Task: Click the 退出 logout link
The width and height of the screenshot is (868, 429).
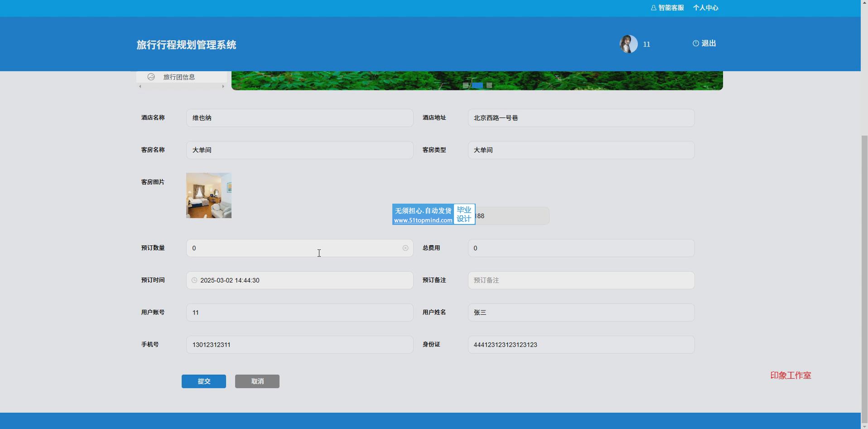Action: click(709, 43)
